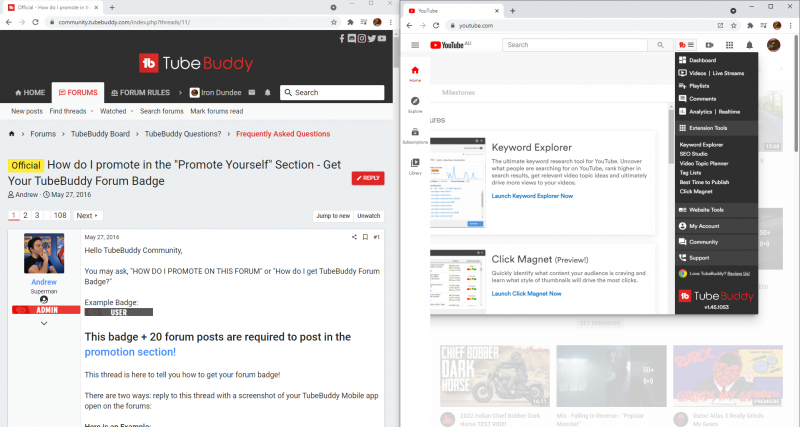
Task: Select Keyword Explorer in TubeBuddy menu
Action: click(x=702, y=145)
